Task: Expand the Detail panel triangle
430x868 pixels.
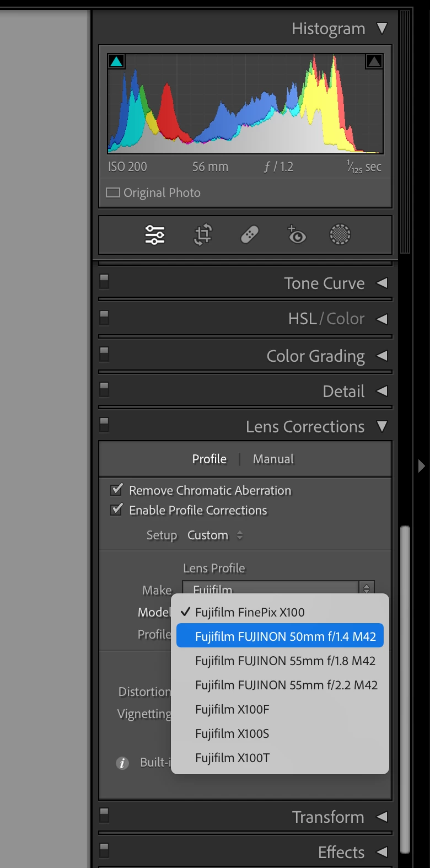Action: [382, 391]
